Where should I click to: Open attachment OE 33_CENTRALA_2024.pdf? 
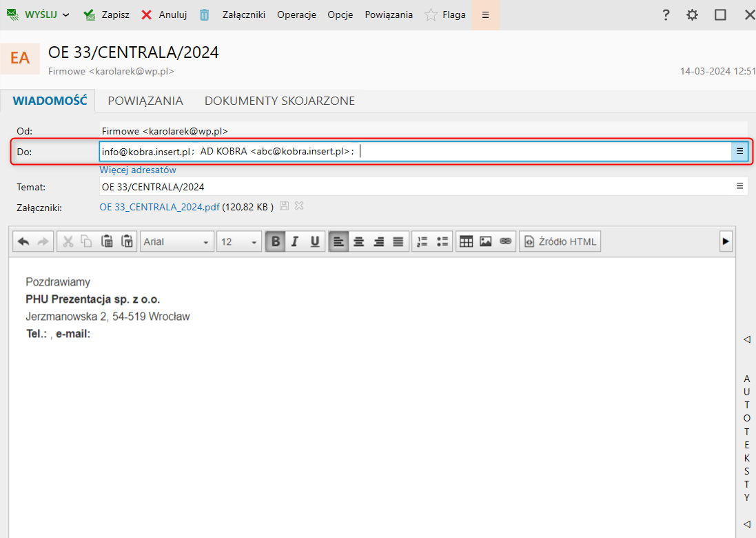point(159,207)
